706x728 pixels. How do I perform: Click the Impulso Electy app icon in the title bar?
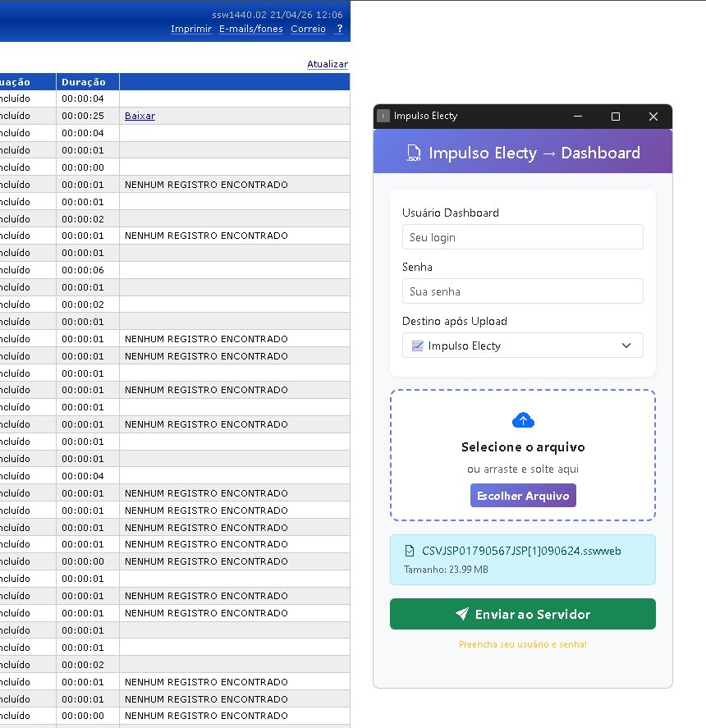click(x=383, y=116)
